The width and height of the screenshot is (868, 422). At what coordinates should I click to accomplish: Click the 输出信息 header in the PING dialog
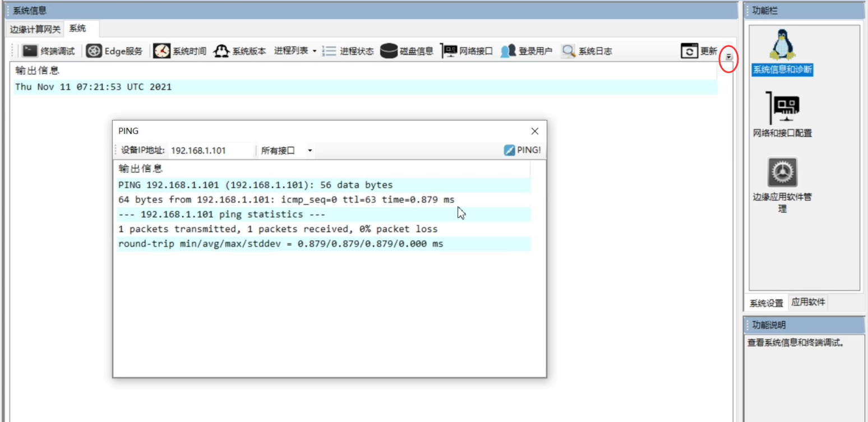click(323, 169)
